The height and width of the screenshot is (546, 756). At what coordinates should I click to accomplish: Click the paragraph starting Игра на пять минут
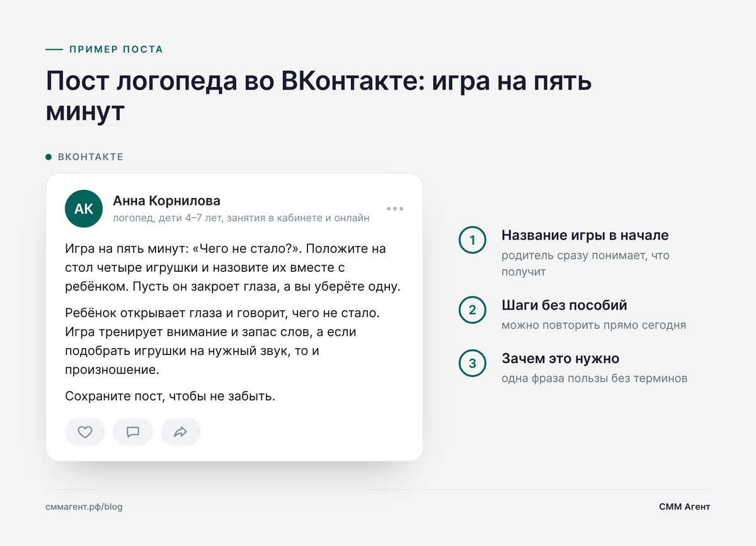tap(233, 267)
